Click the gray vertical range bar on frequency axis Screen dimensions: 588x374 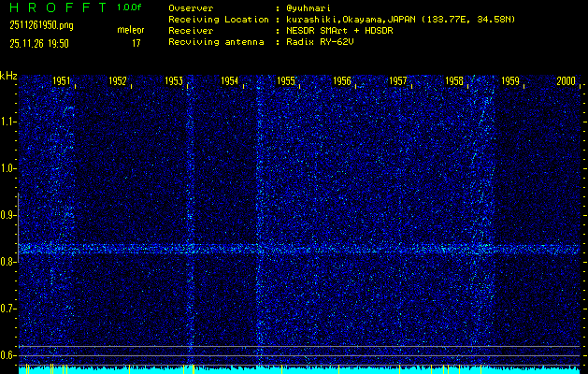tap(18, 227)
